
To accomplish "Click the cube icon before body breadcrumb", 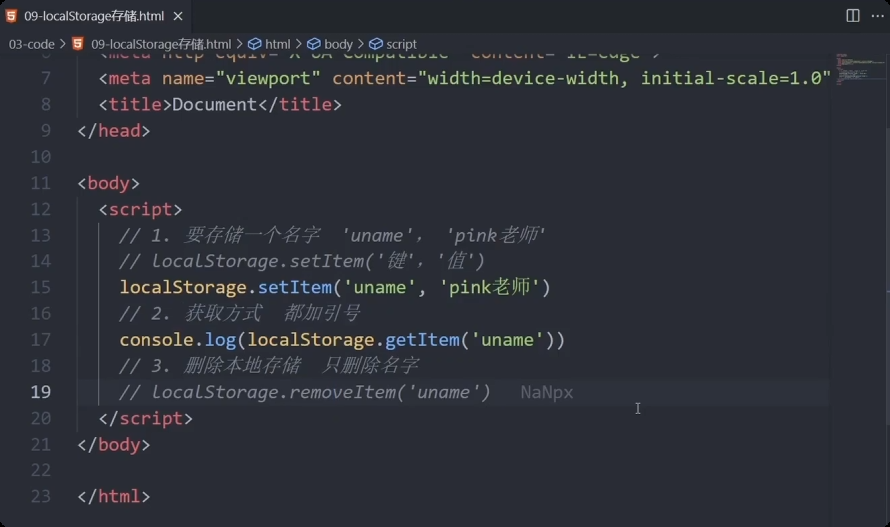I will tap(314, 44).
